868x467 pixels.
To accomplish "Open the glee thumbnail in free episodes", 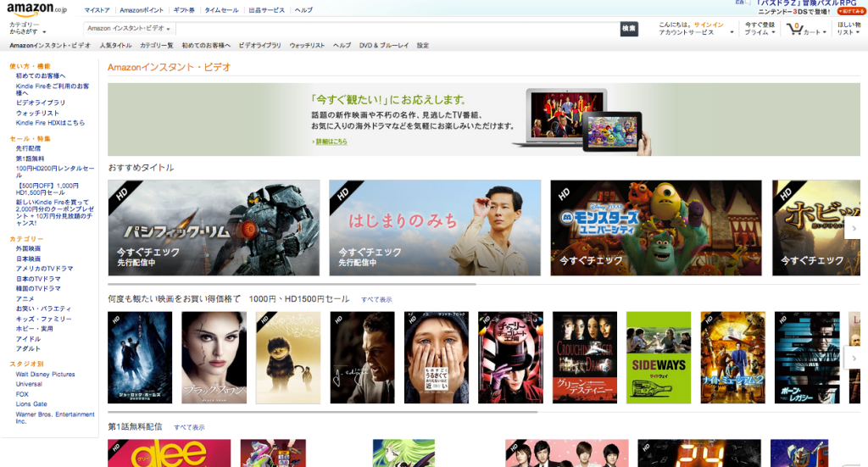I will [x=170, y=453].
